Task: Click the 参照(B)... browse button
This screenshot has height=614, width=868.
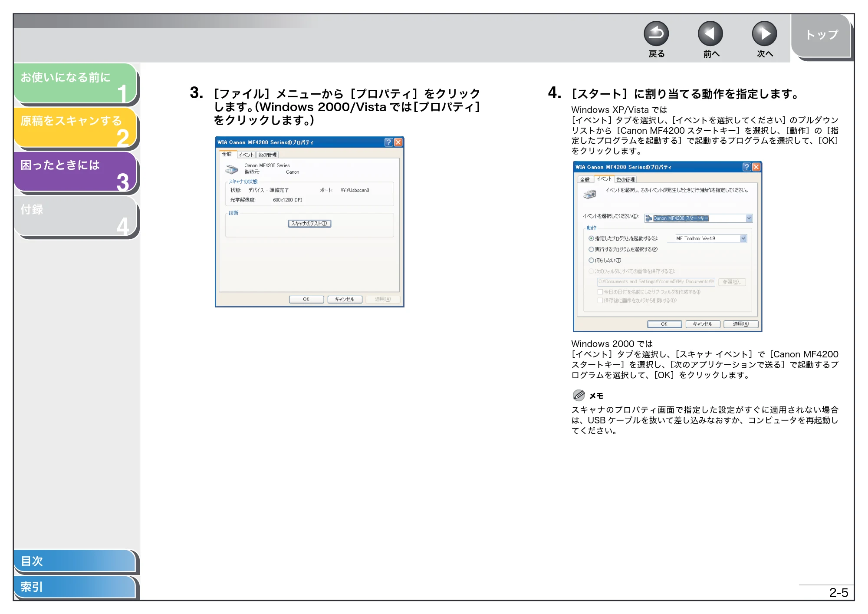Action: (x=732, y=282)
